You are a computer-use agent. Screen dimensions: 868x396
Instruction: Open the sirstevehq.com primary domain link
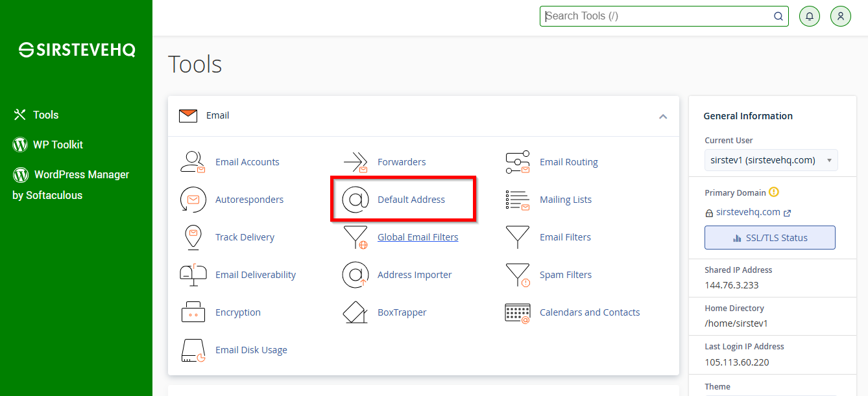click(748, 212)
